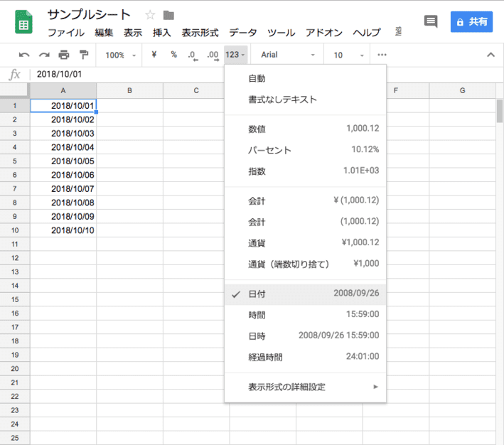The image size is (504, 445).
Task: Star the サンプルシート document
Action: click(x=150, y=15)
